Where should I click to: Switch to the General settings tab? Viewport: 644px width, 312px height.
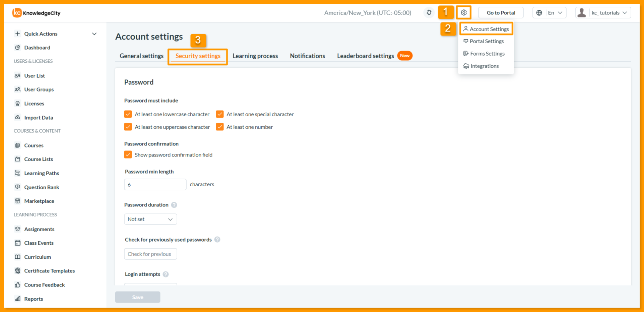click(141, 56)
